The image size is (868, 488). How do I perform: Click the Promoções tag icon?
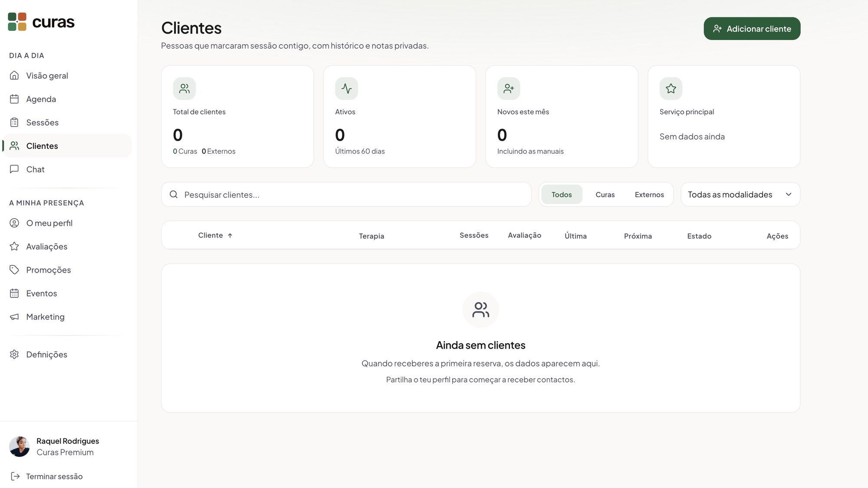coord(14,270)
